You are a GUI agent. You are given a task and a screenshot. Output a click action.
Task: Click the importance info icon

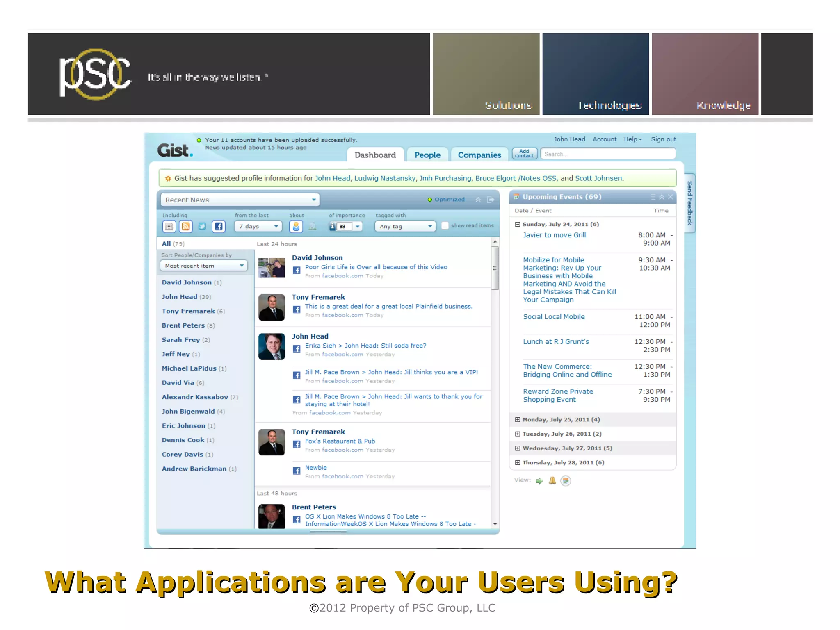coord(333,226)
